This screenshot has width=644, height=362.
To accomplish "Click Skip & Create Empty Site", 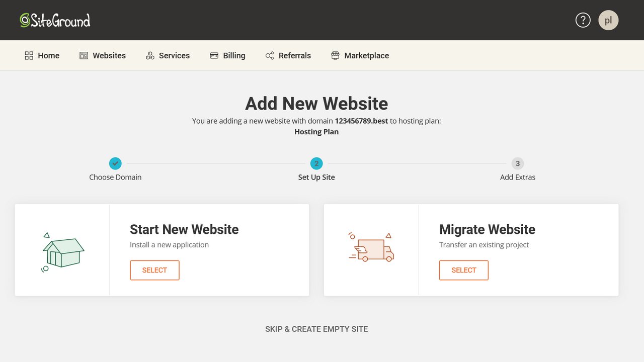I will [316, 329].
